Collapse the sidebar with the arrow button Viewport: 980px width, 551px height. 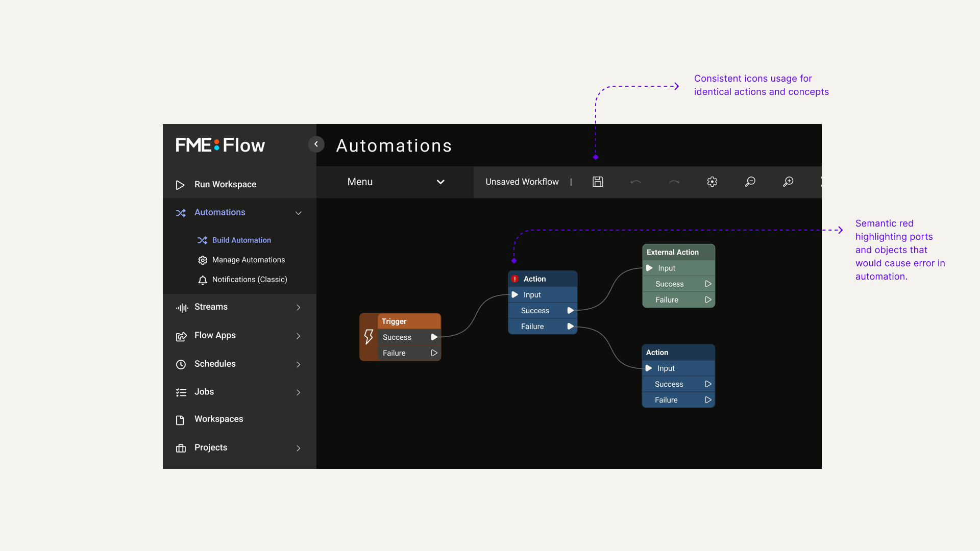316,144
